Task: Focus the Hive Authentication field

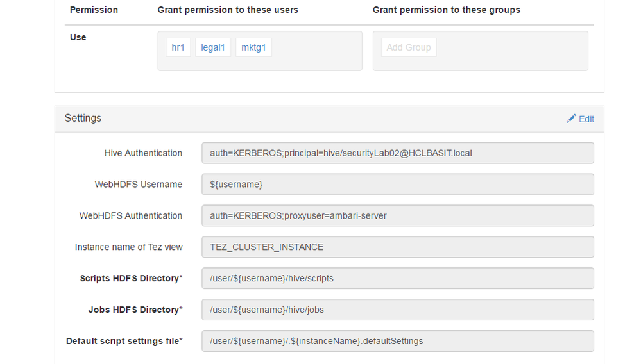Action: pyautogui.click(x=397, y=153)
